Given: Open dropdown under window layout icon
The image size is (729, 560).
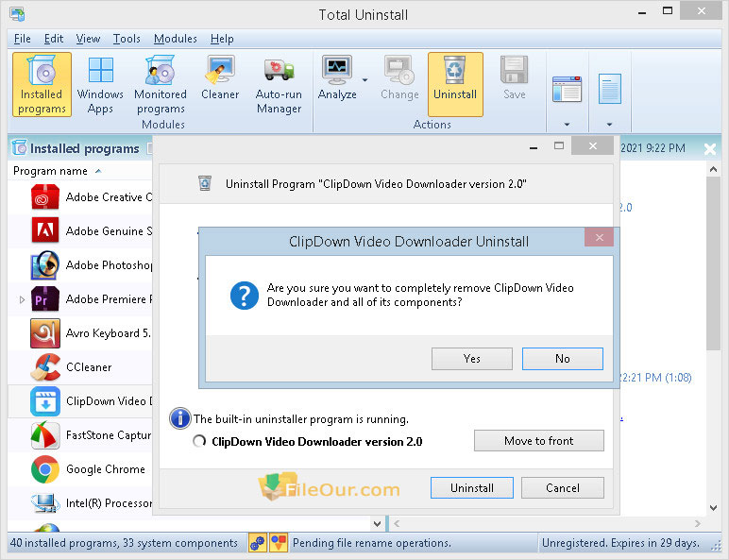Looking at the screenshot, I should (x=567, y=125).
